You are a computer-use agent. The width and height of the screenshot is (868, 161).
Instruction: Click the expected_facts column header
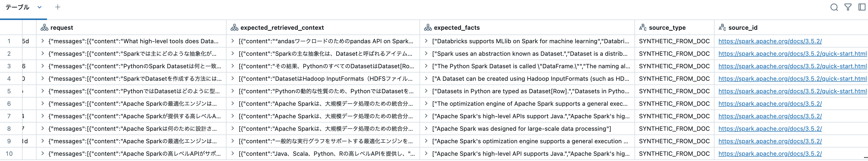click(x=527, y=27)
